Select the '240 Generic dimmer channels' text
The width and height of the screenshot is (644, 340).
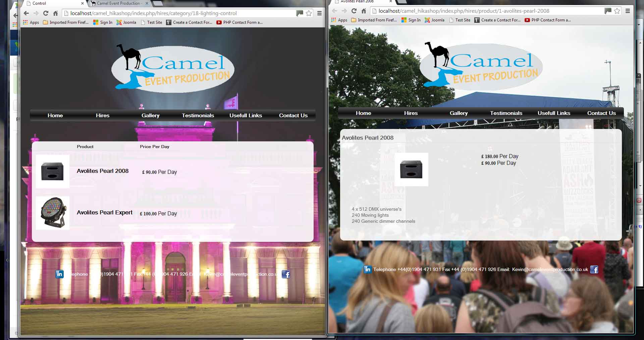[383, 221]
